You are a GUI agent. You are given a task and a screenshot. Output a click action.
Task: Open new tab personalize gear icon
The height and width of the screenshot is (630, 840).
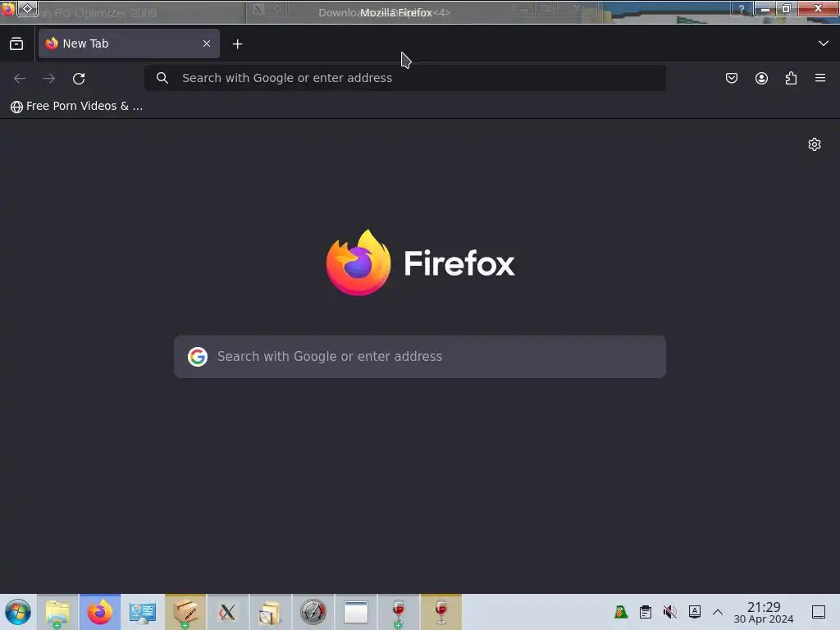tap(815, 144)
